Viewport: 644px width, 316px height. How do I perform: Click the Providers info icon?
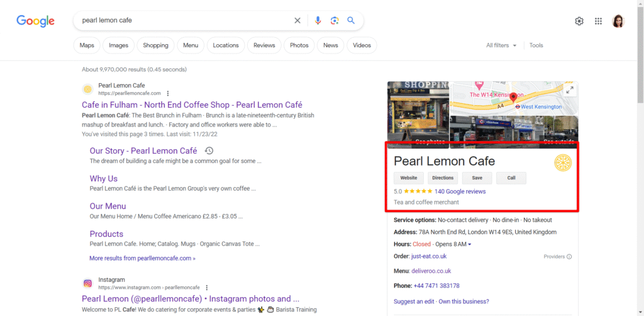(569, 257)
